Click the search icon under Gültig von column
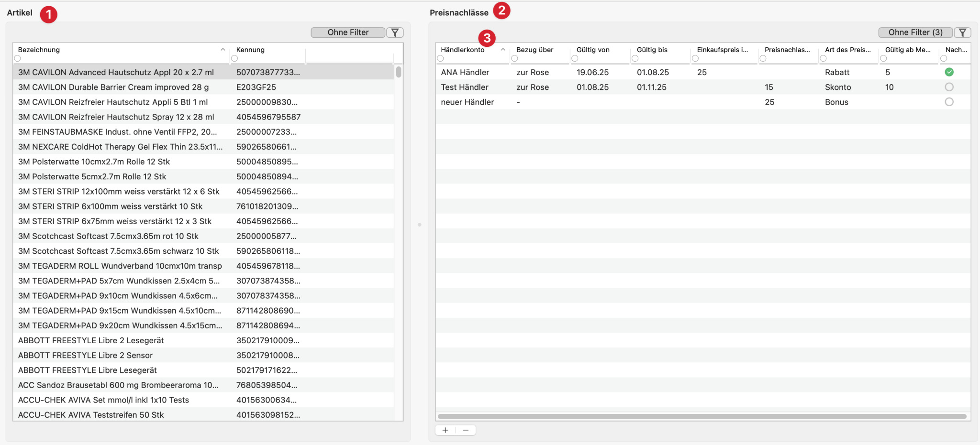Viewport: 980px width, 445px height. click(x=575, y=58)
